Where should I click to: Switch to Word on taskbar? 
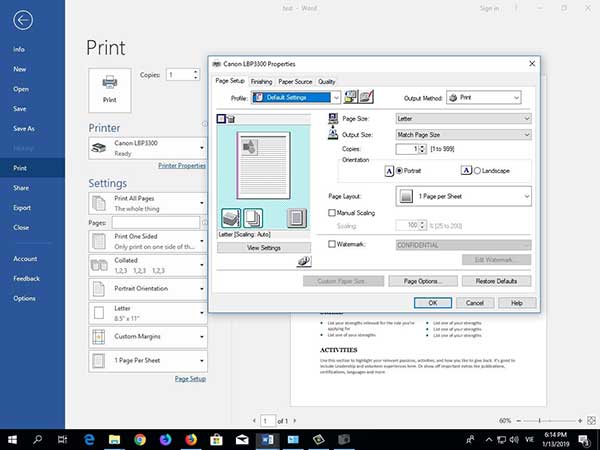tap(268, 440)
